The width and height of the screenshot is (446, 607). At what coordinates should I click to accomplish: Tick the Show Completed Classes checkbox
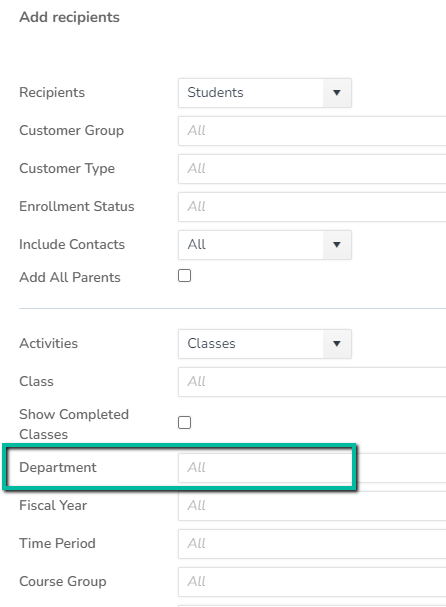184,423
